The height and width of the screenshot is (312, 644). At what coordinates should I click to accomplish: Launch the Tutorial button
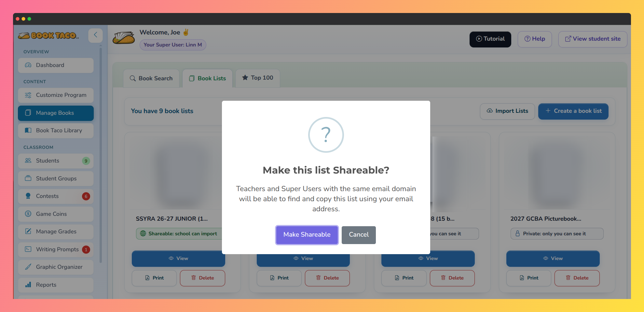tap(490, 39)
